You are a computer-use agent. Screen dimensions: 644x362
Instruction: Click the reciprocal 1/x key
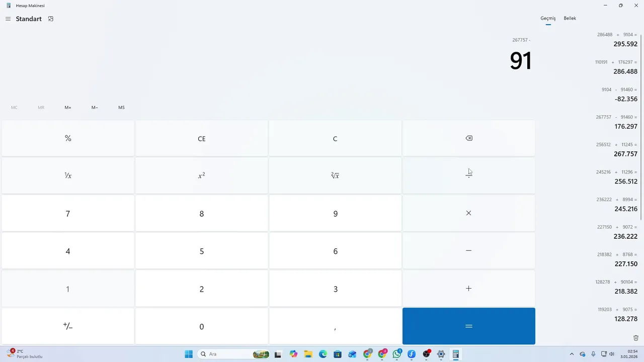[68, 175]
